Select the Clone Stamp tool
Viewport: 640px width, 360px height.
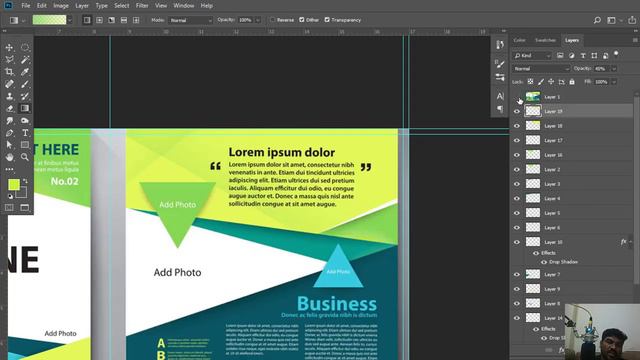click(x=9, y=96)
